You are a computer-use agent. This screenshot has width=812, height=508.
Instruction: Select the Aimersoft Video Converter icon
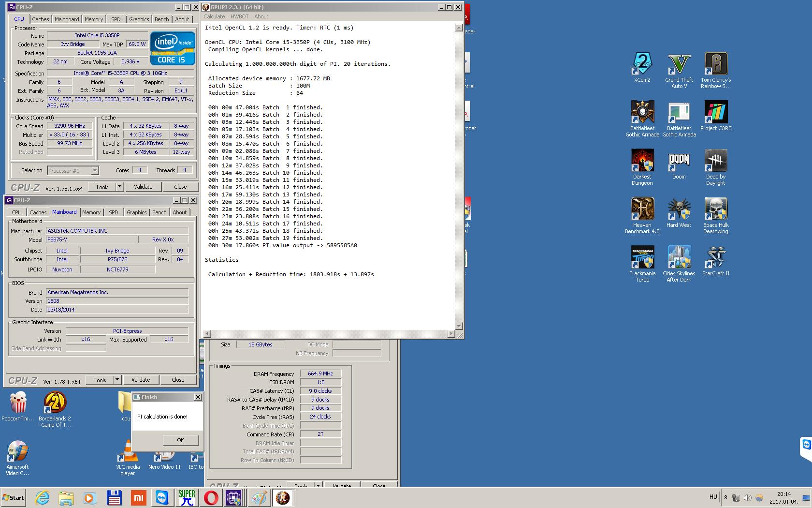18,458
